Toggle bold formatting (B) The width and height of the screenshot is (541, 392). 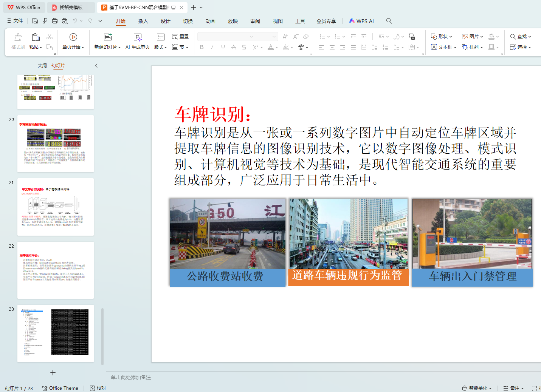tap(202, 47)
